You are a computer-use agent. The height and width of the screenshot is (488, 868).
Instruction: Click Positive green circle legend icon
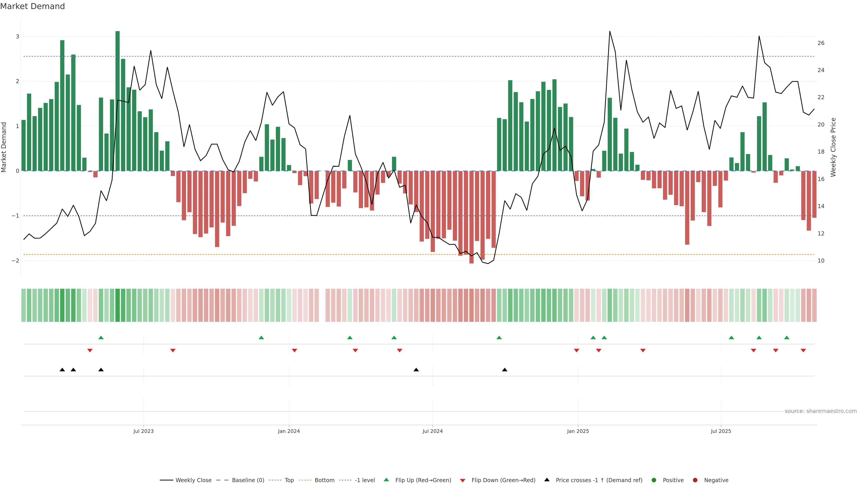click(654, 480)
